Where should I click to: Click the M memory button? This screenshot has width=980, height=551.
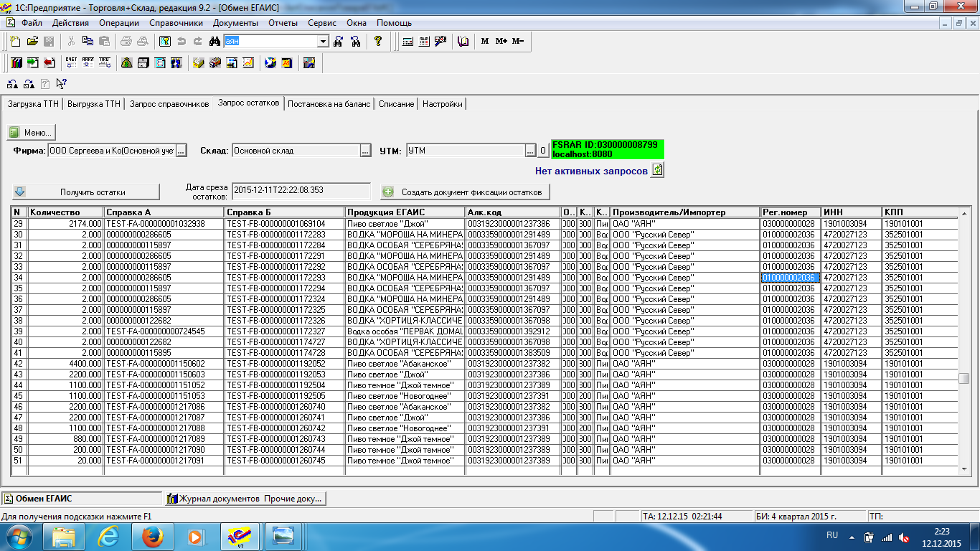pyautogui.click(x=485, y=42)
